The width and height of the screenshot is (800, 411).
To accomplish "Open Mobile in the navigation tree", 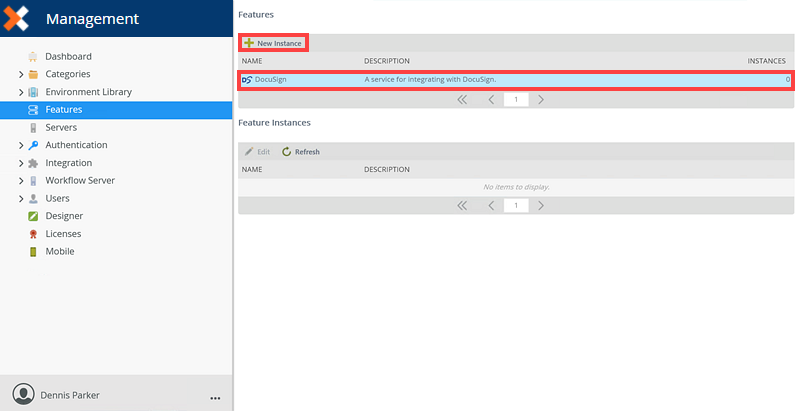I will click(60, 251).
